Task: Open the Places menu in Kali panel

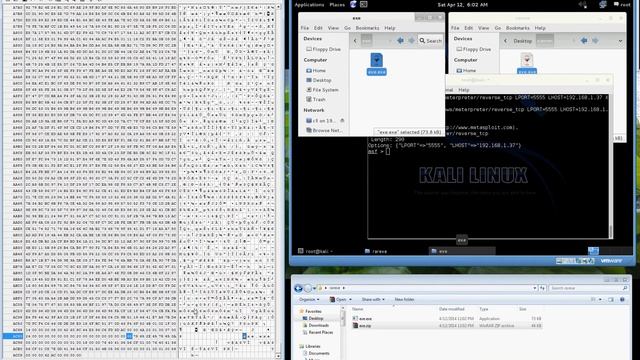Action: coord(337,5)
